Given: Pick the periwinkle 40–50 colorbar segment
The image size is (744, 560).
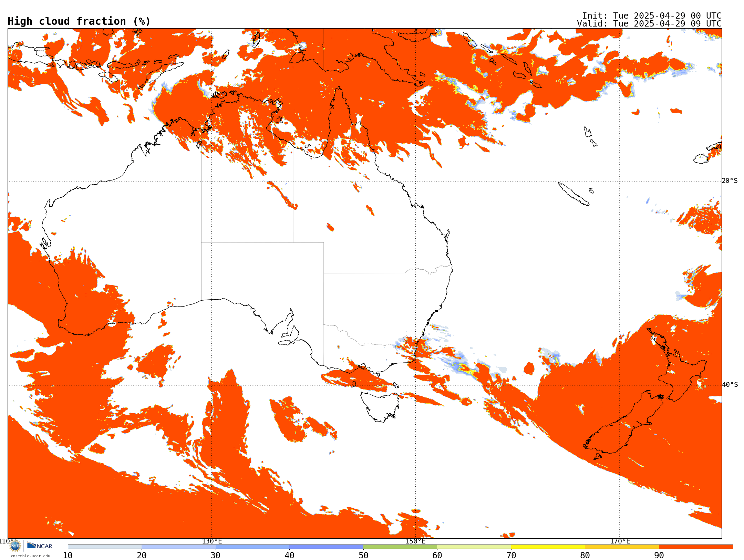Looking at the screenshot, I should click(x=326, y=547).
